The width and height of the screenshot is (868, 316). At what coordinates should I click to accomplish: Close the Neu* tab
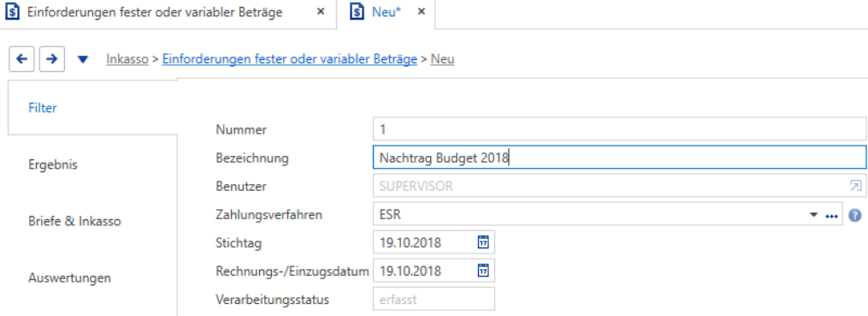(422, 12)
